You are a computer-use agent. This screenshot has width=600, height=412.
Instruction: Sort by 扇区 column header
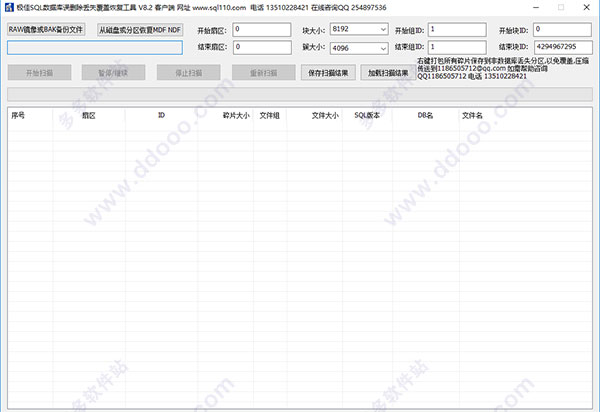pos(89,116)
